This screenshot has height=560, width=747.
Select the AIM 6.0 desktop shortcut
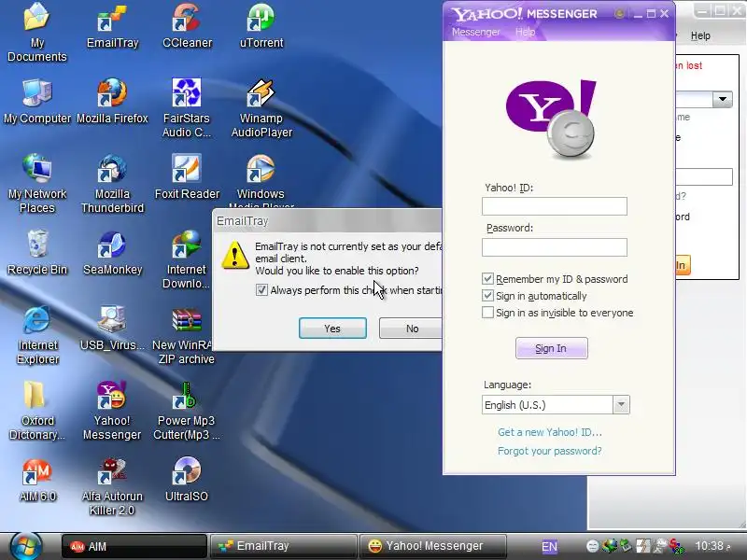click(36, 480)
